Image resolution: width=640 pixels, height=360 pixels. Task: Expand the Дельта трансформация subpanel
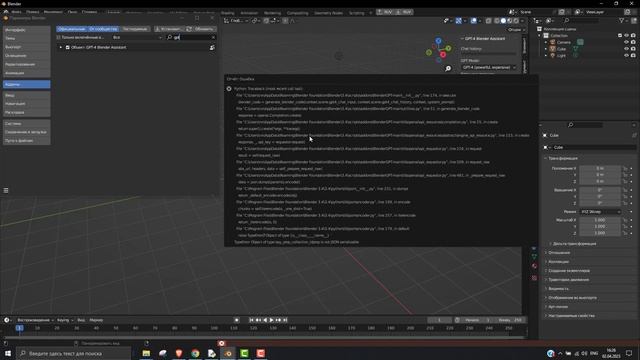coord(573,244)
